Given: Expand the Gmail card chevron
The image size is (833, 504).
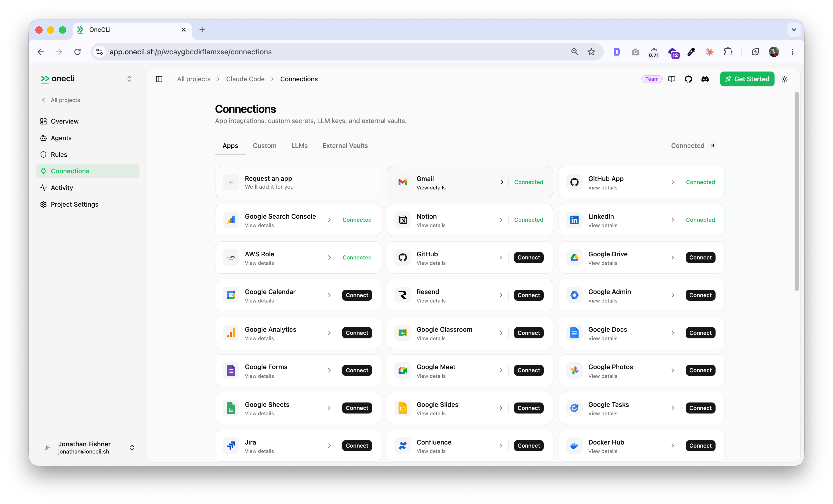Looking at the screenshot, I should [x=501, y=182].
